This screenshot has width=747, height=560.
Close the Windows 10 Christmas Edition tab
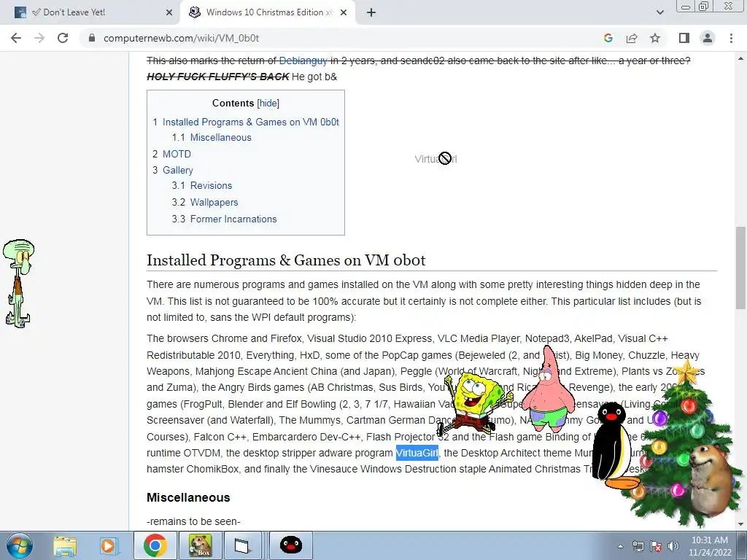coord(344,12)
